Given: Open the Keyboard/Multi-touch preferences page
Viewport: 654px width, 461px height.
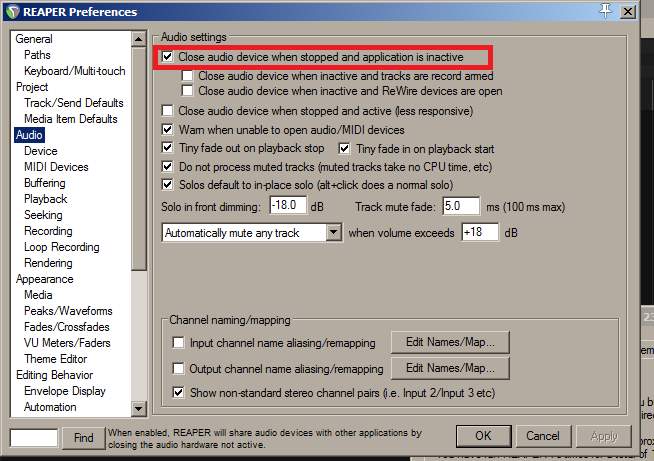Looking at the screenshot, I should tap(75, 71).
